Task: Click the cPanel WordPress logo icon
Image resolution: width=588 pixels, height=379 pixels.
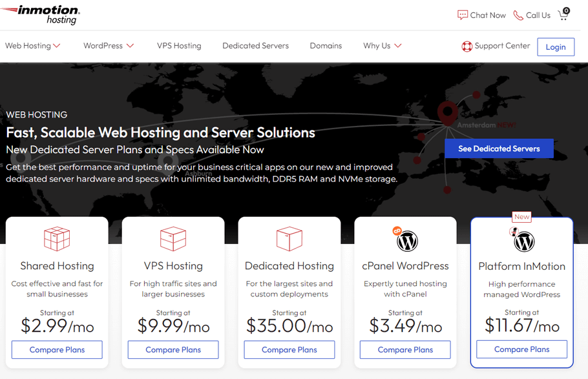Action: click(406, 241)
